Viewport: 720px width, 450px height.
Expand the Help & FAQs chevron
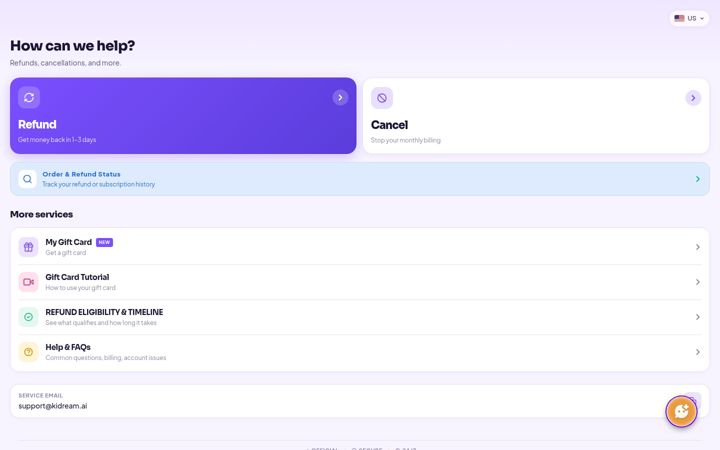coord(698,352)
